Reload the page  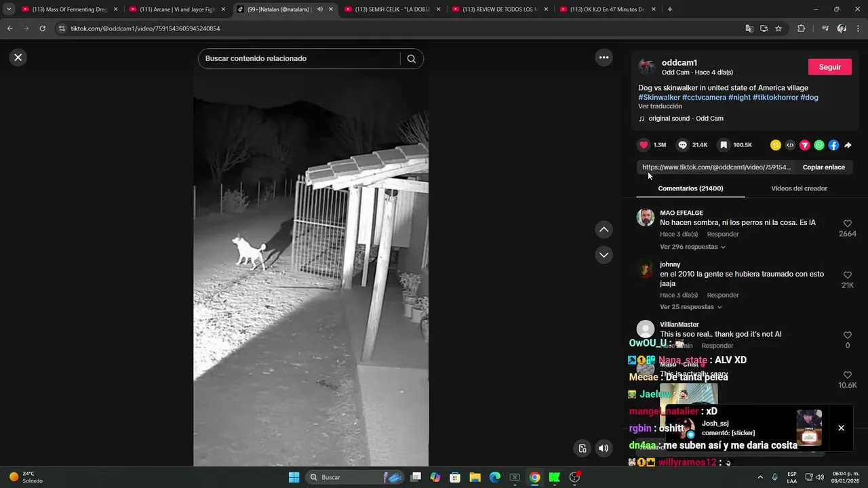point(43,28)
